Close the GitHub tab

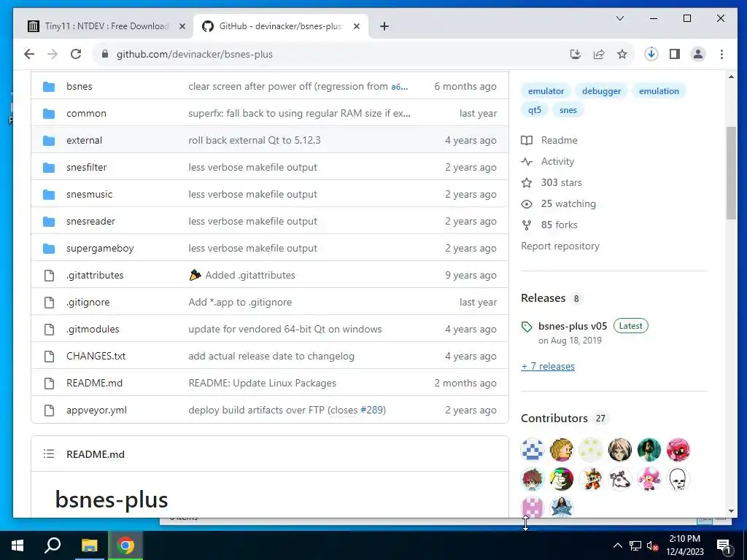click(x=356, y=27)
